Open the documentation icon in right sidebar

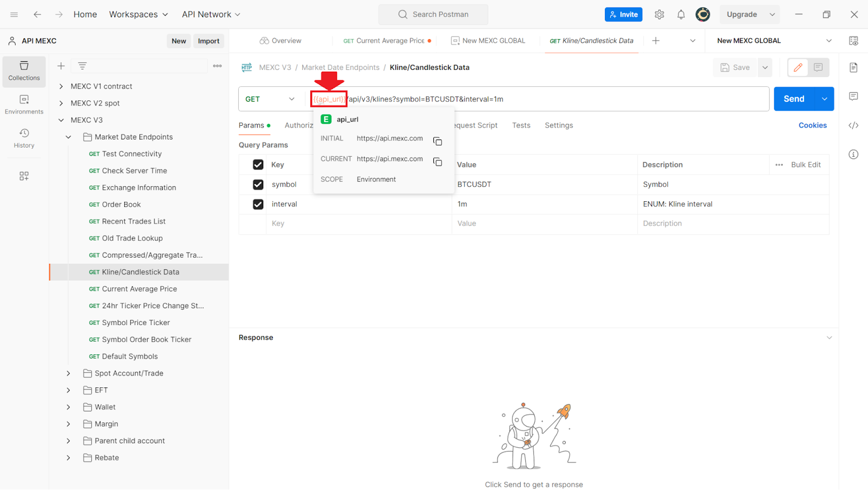(853, 67)
